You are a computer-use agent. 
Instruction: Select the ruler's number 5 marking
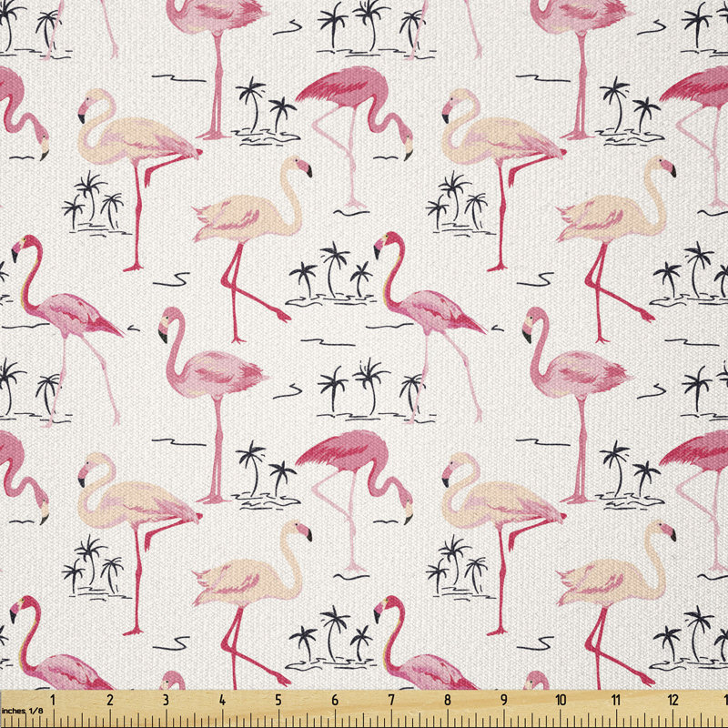coord(278,700)
